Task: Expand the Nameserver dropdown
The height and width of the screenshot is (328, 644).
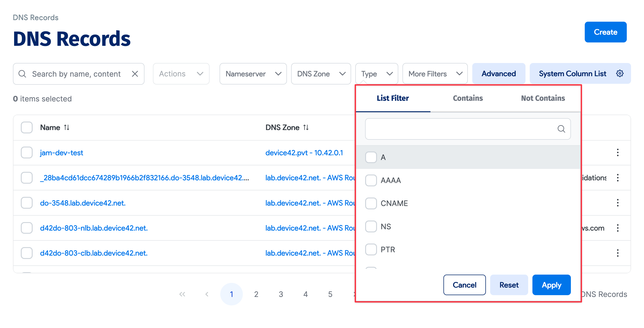Action: pyautogui.click(x=253, y=74)
